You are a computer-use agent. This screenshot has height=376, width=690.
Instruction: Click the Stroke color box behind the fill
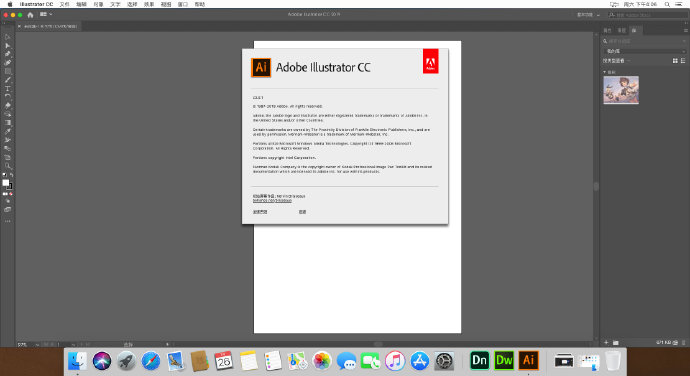(x=10, y=187)
